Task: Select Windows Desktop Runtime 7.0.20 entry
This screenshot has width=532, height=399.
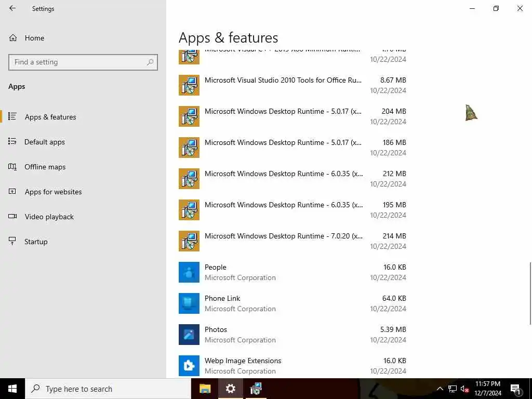Action: click(x=292, y=241)
